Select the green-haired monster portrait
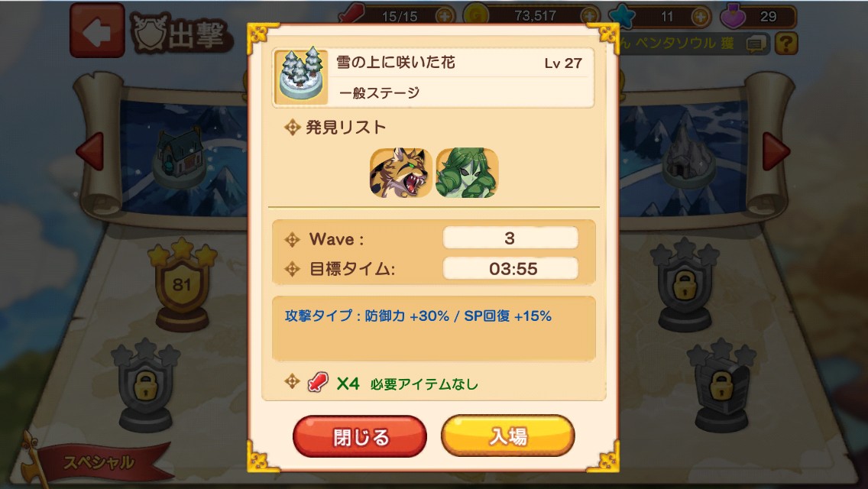This screenshot has height=489, width=868. coord(467,172)
